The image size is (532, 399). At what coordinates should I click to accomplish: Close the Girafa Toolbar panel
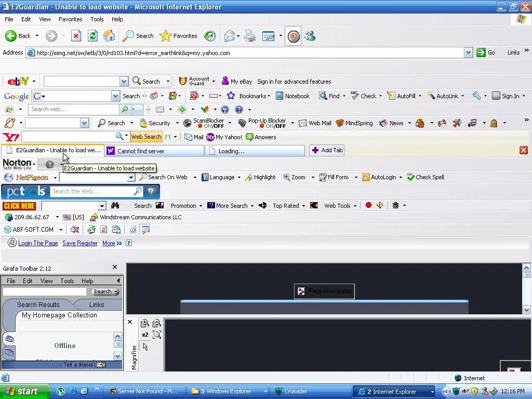click(x=115, y=267)
